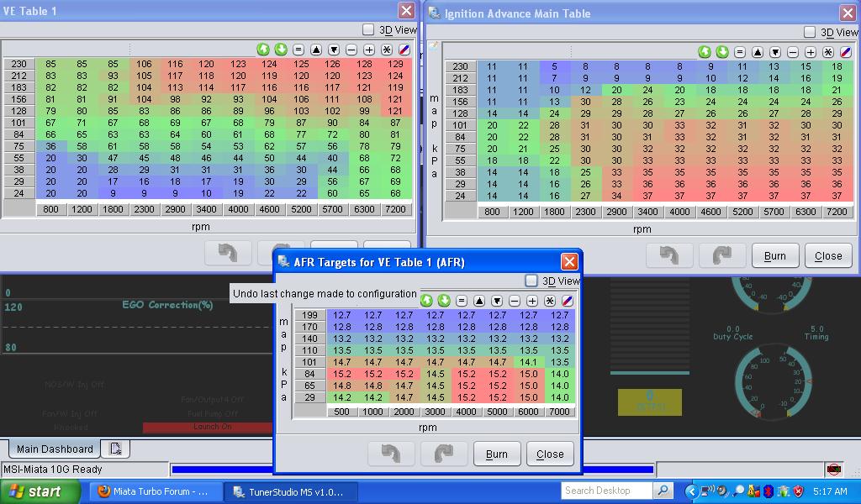
Task: Expand hidden system tray icons chevron
Action: [x=692, y=491]
